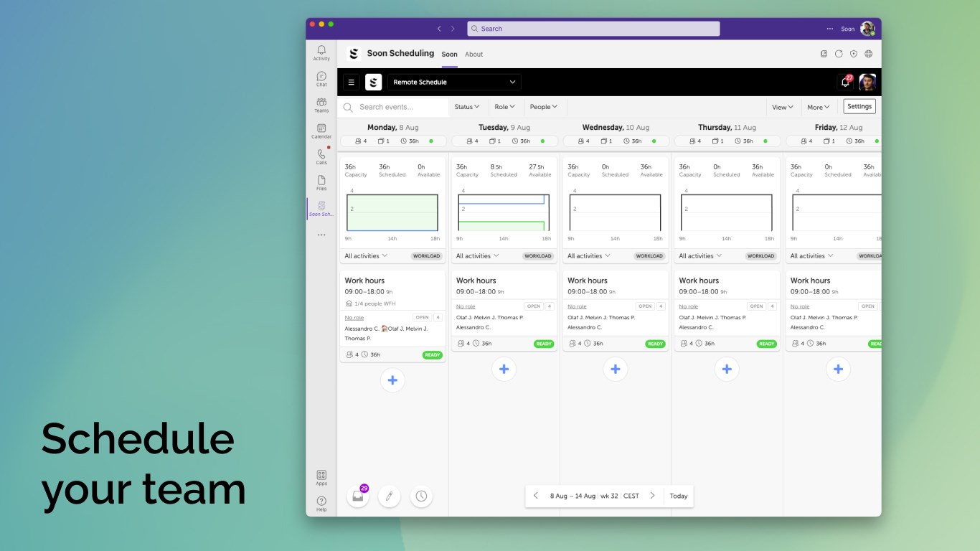Screen dimensions: 980x551
Task: Add event under Friday column
Action: (x=838, y=369)
